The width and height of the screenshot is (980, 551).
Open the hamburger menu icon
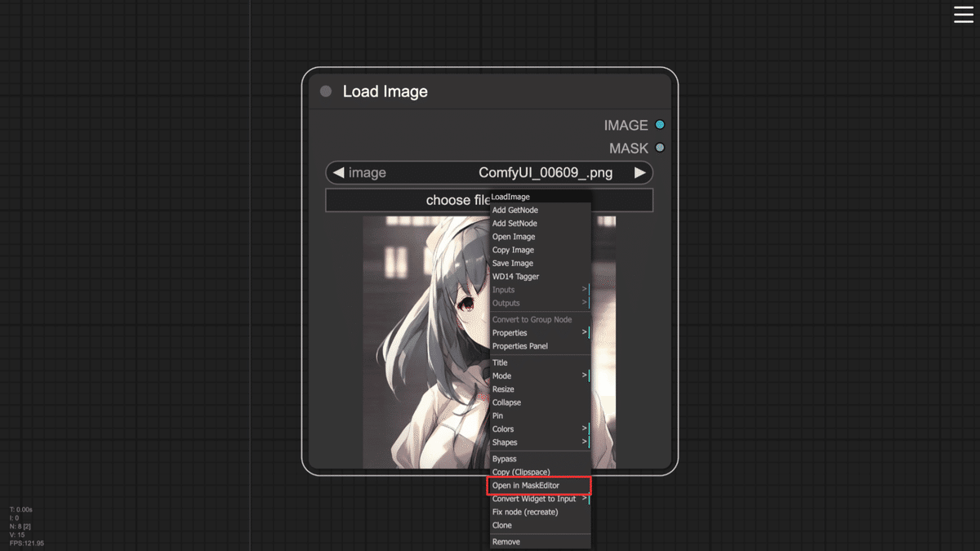pyautogui.click(x=964, y=14)
